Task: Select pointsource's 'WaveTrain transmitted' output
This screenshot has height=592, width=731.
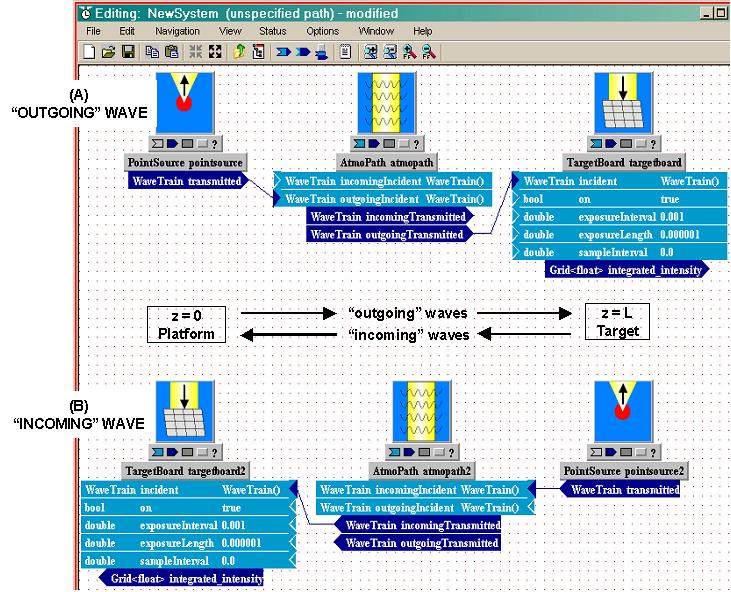Action: [188, 181]
